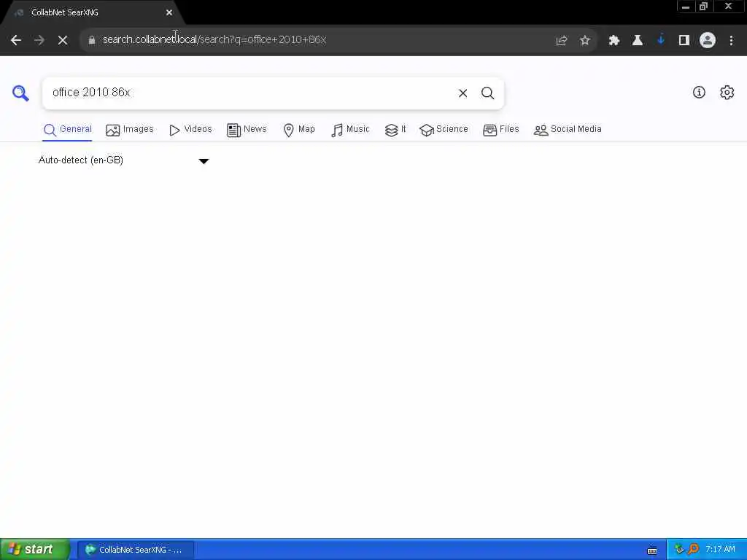Show downloads arrow icon

point(661,40)
